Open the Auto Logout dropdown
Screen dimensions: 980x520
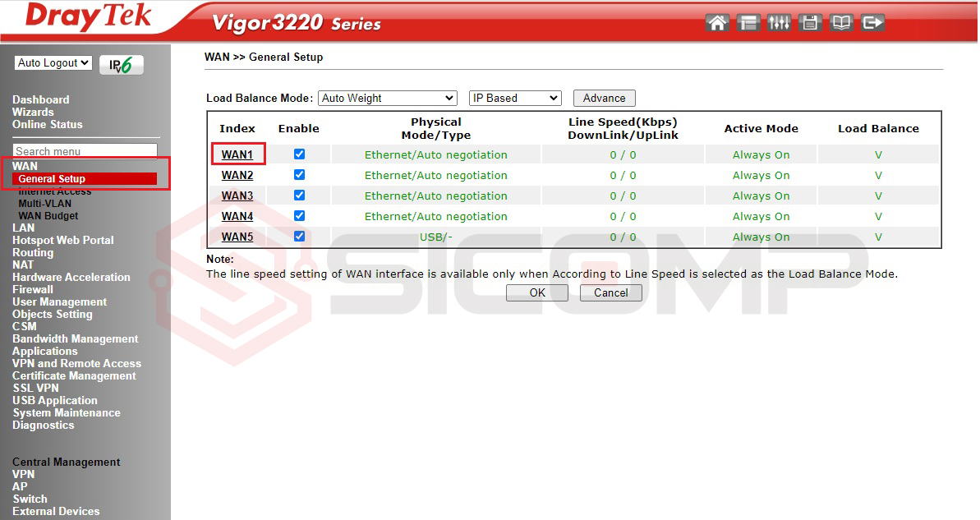pos(53,63)
